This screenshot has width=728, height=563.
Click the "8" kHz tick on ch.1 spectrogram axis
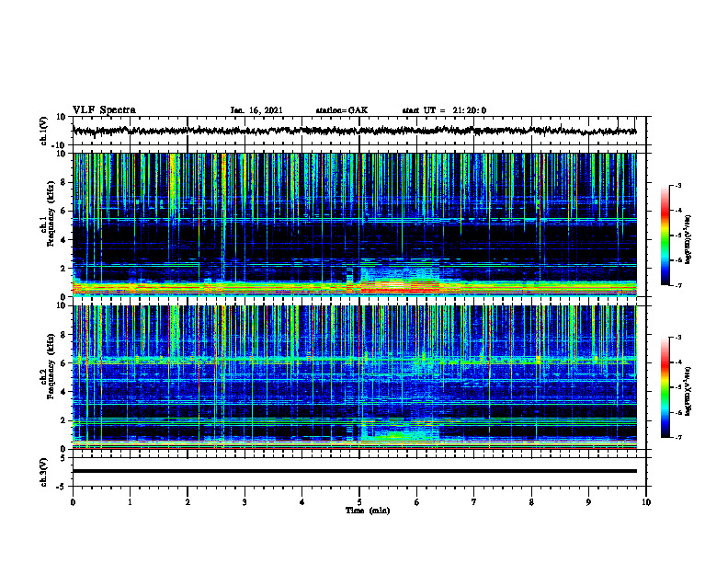coord(63,182)
